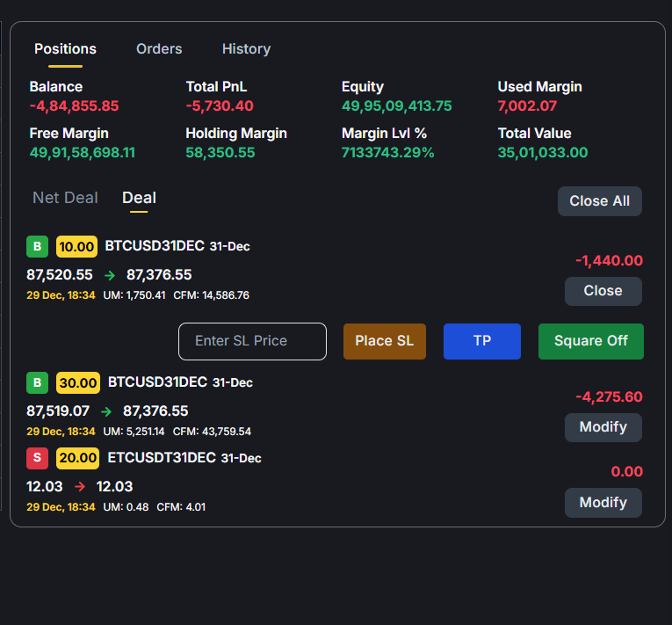Click the Close All button
672x625 pixels.
pos(599,201)
